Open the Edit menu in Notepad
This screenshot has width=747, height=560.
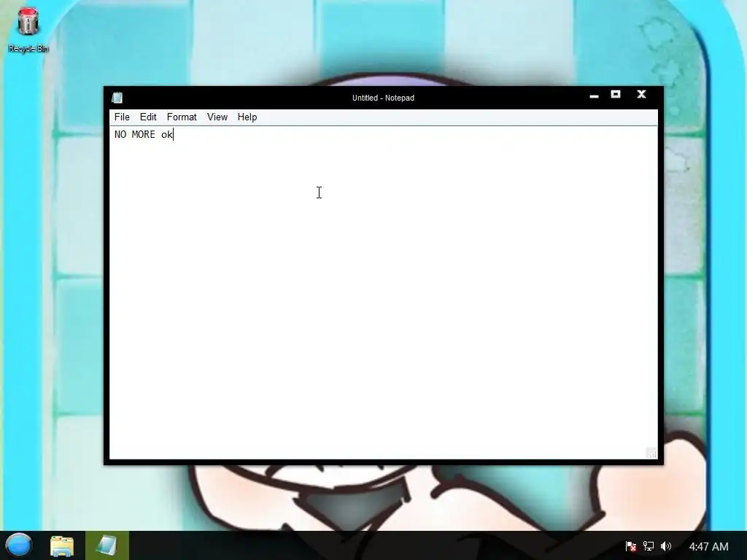pyautogui.click(x=147, y=117)
